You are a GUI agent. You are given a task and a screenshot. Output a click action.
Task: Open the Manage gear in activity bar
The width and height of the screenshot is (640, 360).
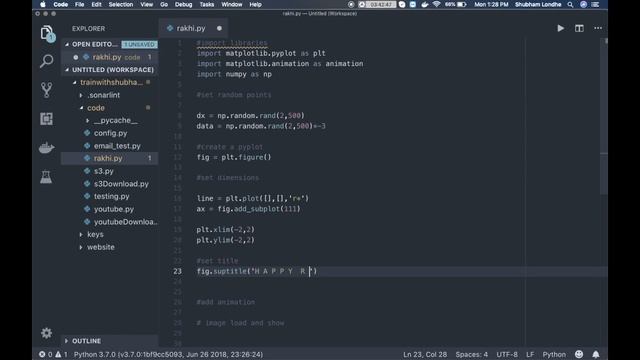[47, 333]
